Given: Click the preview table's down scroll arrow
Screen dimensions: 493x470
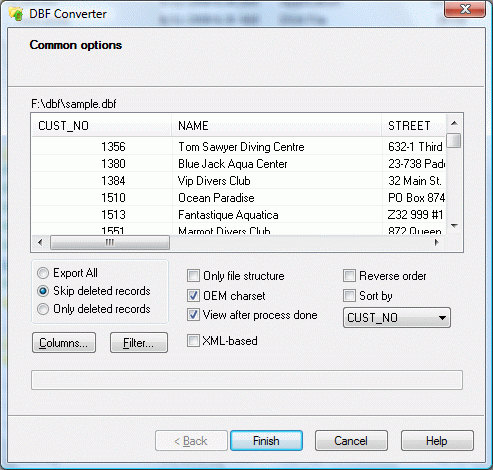Looking at the screenshot, I should [454, 226].
